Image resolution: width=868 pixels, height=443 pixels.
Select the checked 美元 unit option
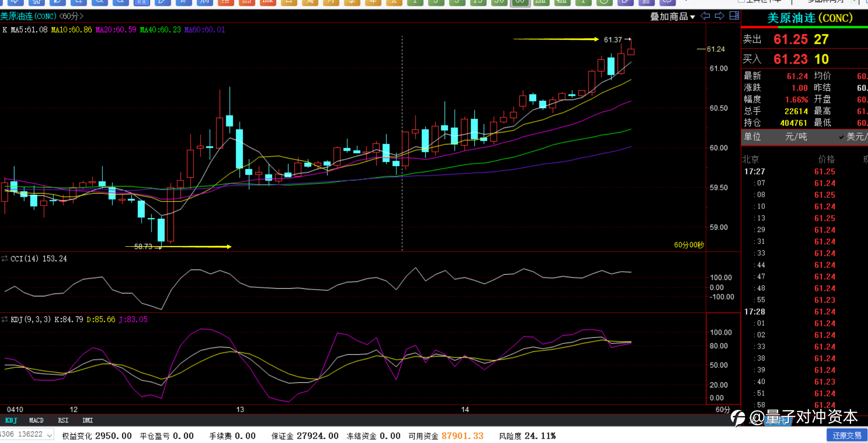[854, 137]
